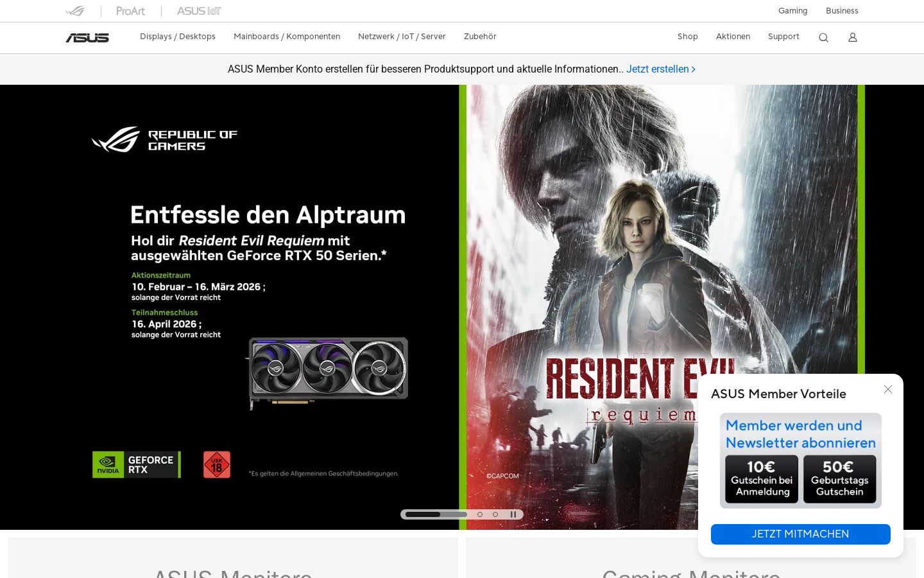The image size is (924, 578).
Task: Go to the Gaming section link
Action: tap(793, 11)
